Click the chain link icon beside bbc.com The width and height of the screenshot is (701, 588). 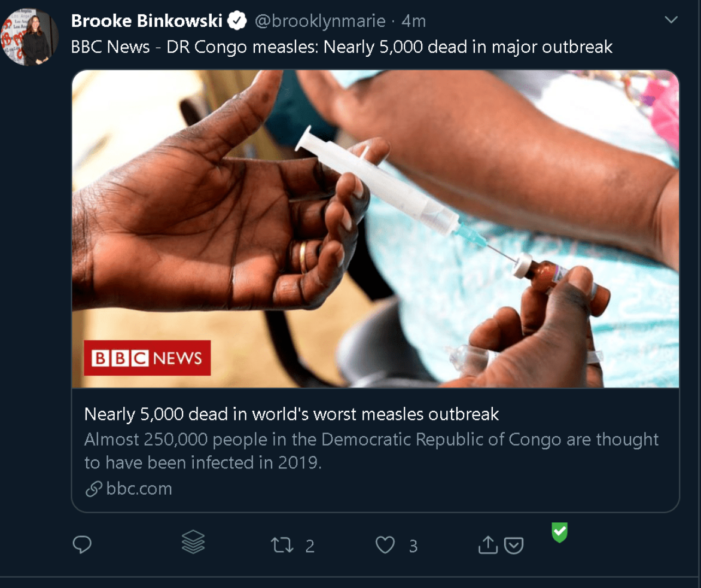point(93,489)
